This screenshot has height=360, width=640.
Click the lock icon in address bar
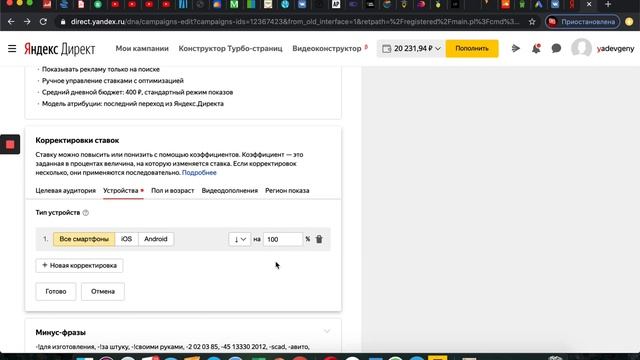click(x=63, y=22)
